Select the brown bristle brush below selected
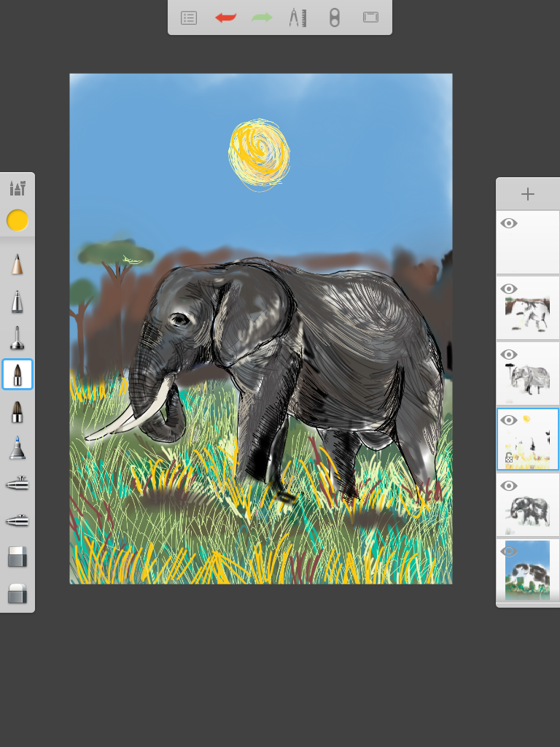The width and height of the screenshot is (560, 747). (17, 411)
